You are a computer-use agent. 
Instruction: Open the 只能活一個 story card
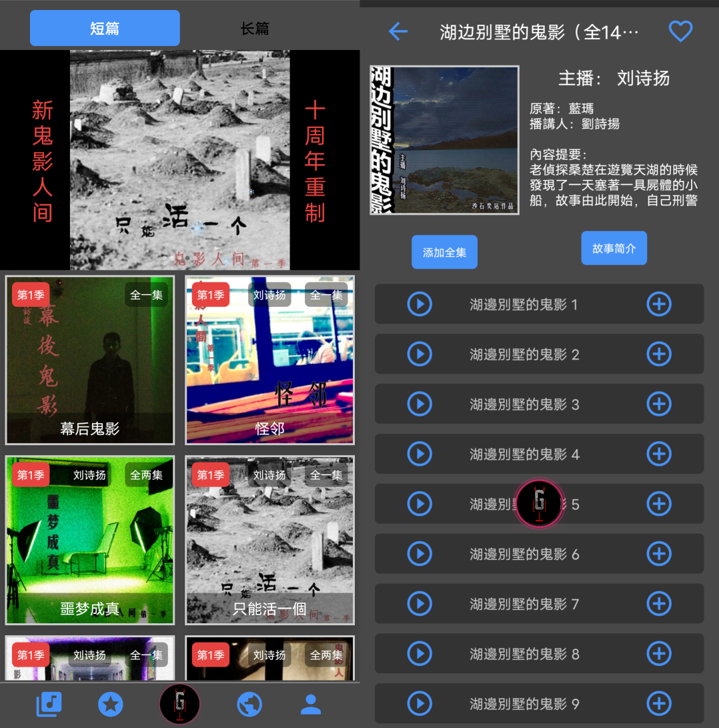(269, 540)
